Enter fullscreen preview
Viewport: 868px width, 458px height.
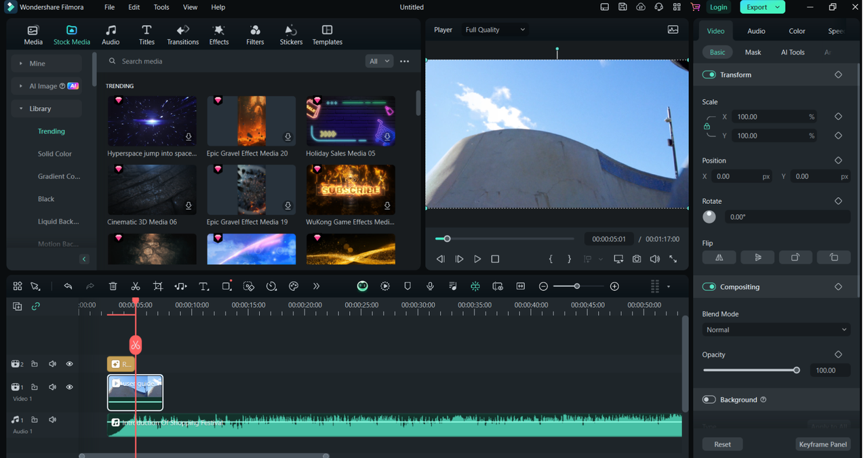coord(673,259)
